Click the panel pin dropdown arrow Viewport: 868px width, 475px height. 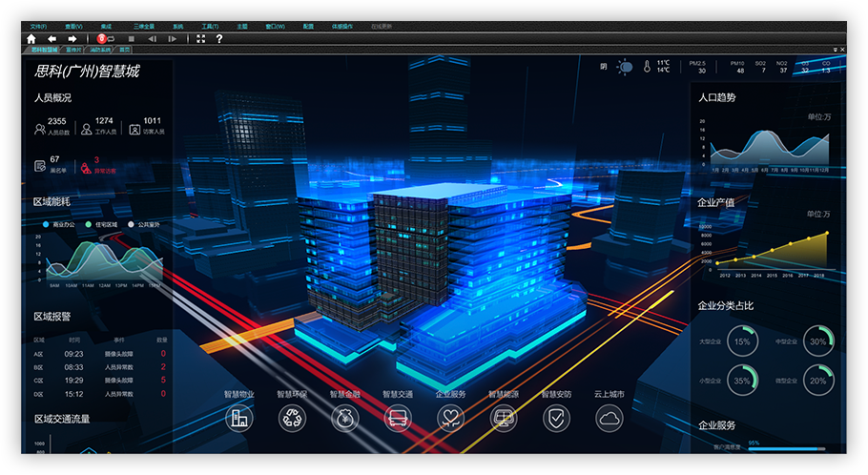836,50
